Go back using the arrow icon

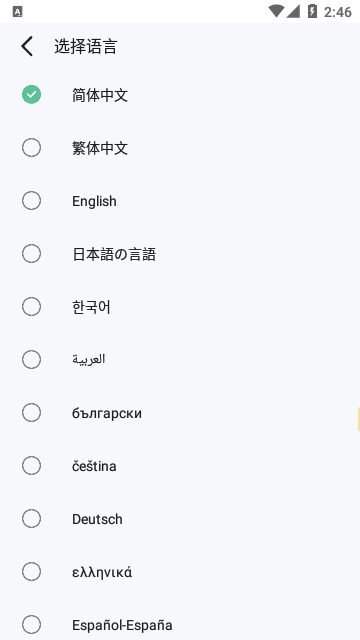(x=27, y=46)
